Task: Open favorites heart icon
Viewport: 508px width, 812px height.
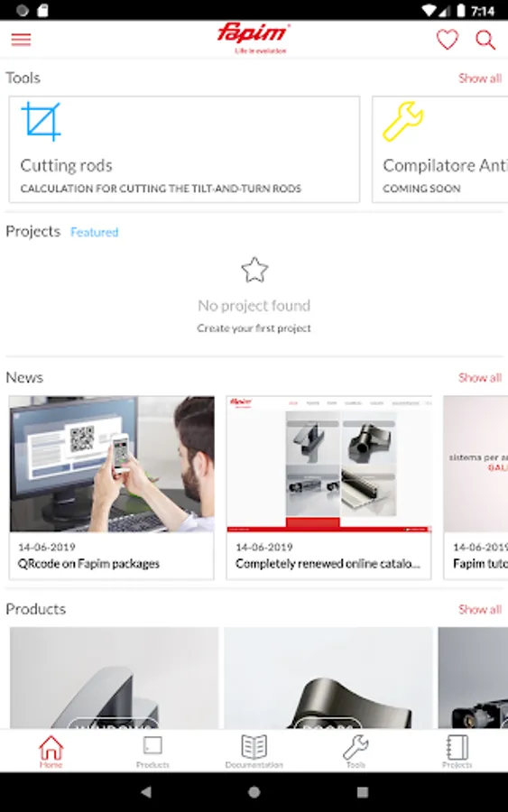Action: click(448, 40)
